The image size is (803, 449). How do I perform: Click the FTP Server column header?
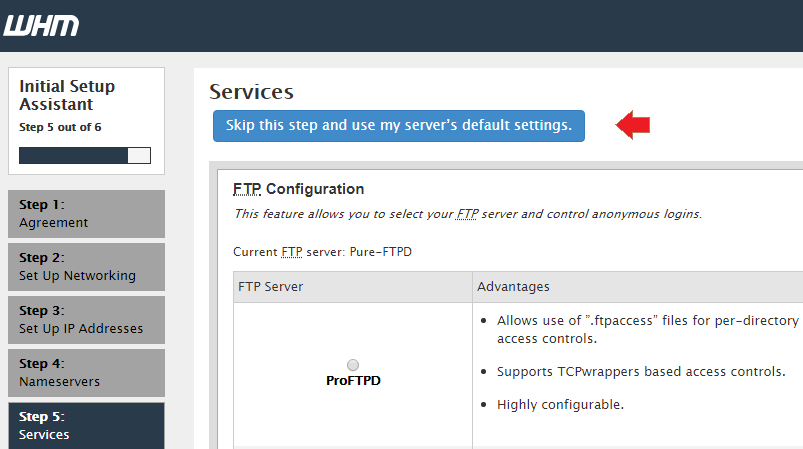click(x=352, y=287)
